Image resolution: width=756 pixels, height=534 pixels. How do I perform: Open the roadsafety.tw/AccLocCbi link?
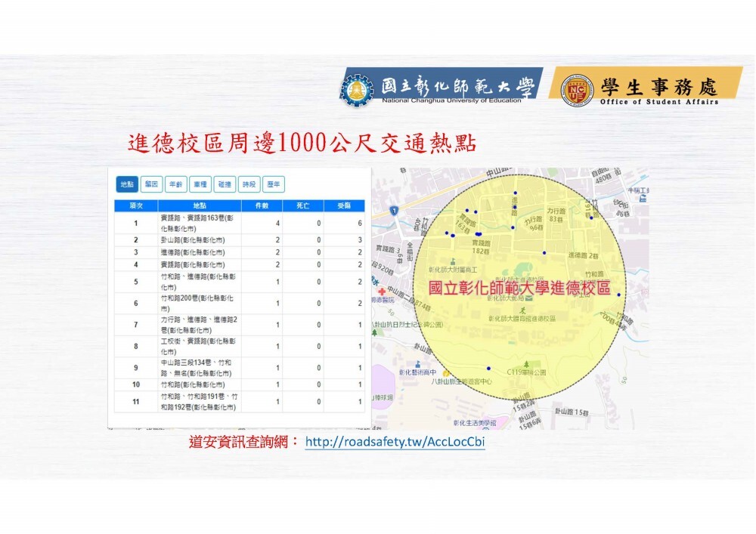tap(395, 442)
